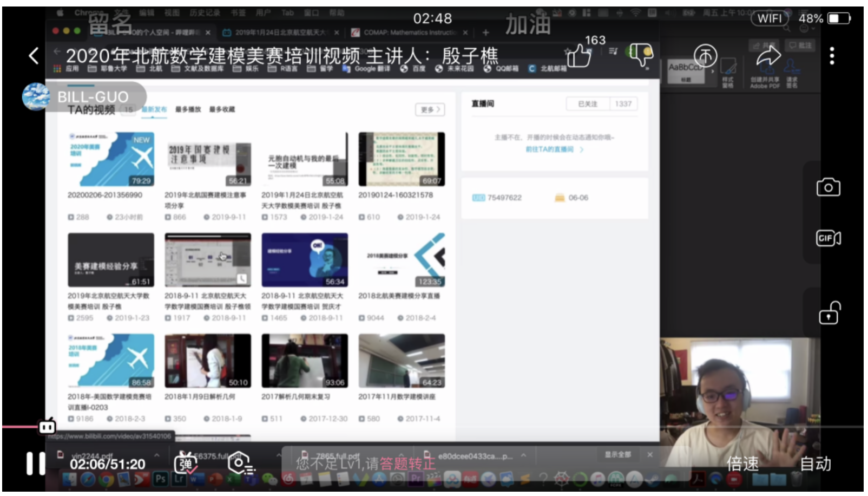Screen dimensions: 868x496
Task: Expand the video list with the 更多 button
Action: 430,109
